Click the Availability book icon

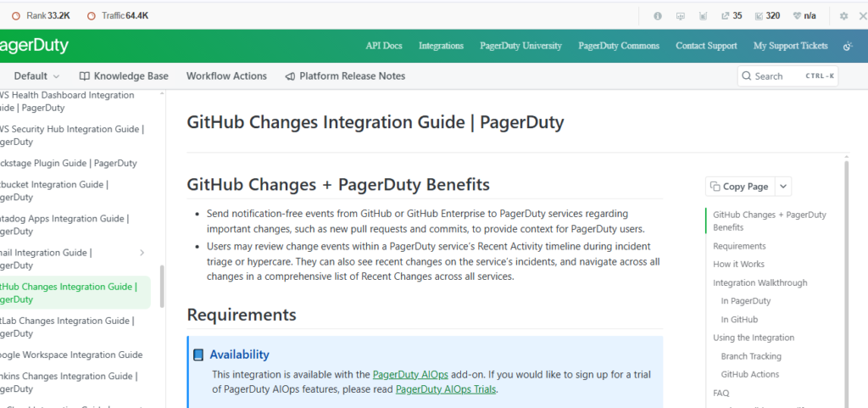(198, 355)
